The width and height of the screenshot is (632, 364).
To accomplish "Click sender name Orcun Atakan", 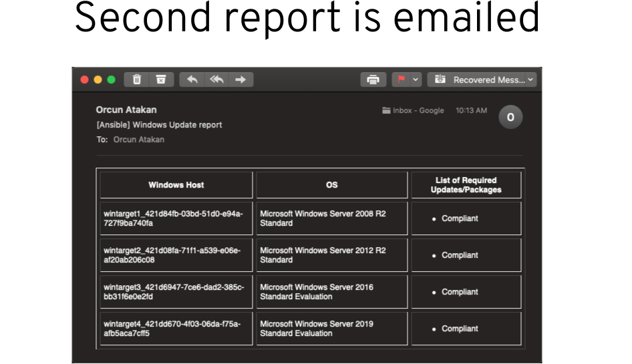I will (126, 110).
